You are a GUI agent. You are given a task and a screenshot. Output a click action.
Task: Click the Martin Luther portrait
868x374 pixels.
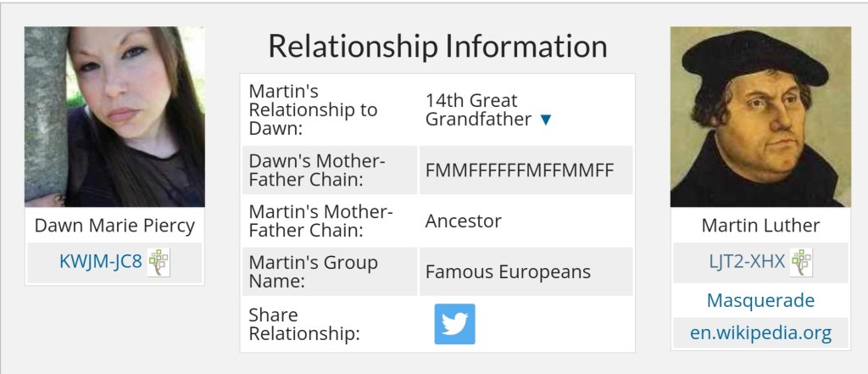(x=760, y=117)
